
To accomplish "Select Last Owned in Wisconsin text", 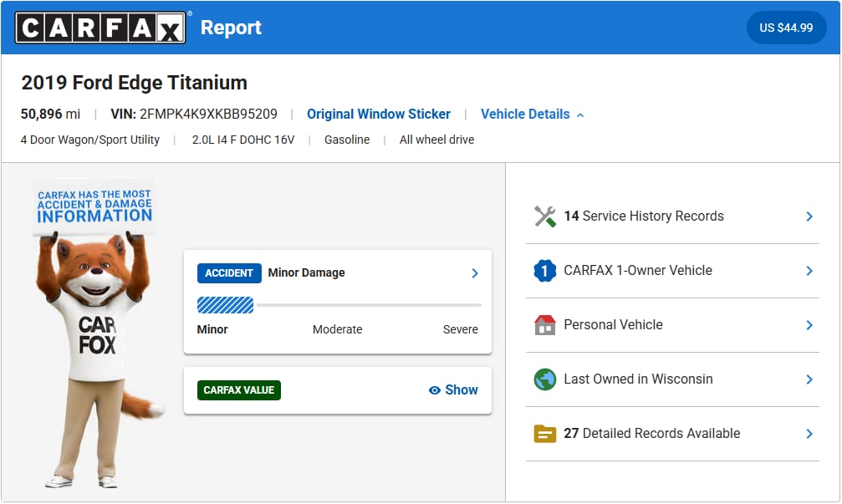I will [638, 379].
